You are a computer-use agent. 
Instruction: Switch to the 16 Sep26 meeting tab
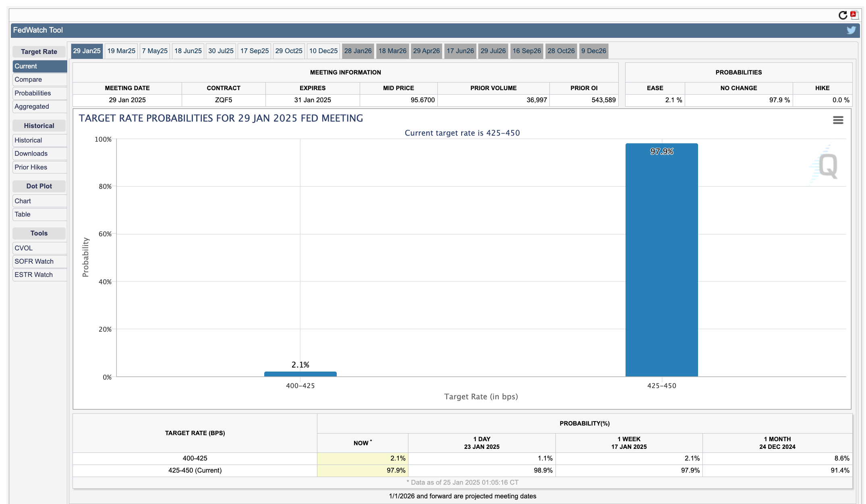[527, 51]
